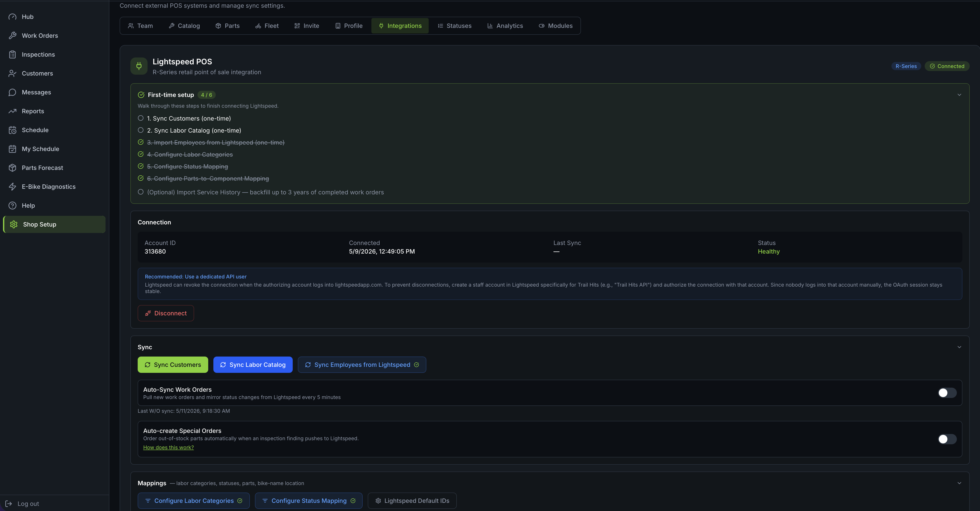
Task: Click the Sync Labor Catalog button
Action: click(x=253, y=364)
